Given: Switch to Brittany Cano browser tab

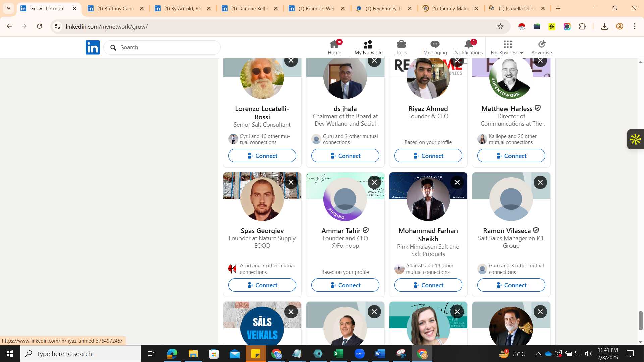Looking at the screenshot, I should (x=115, y=8).
